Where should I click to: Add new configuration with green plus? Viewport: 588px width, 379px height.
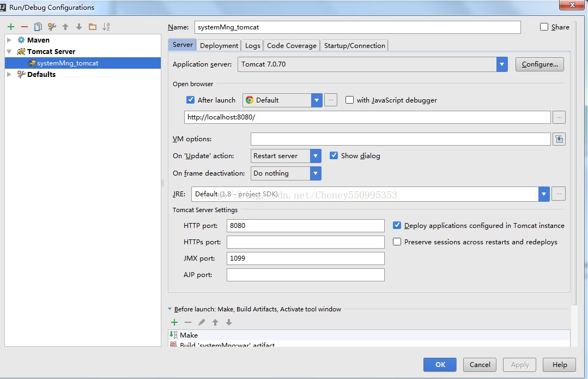pos(11,27)
